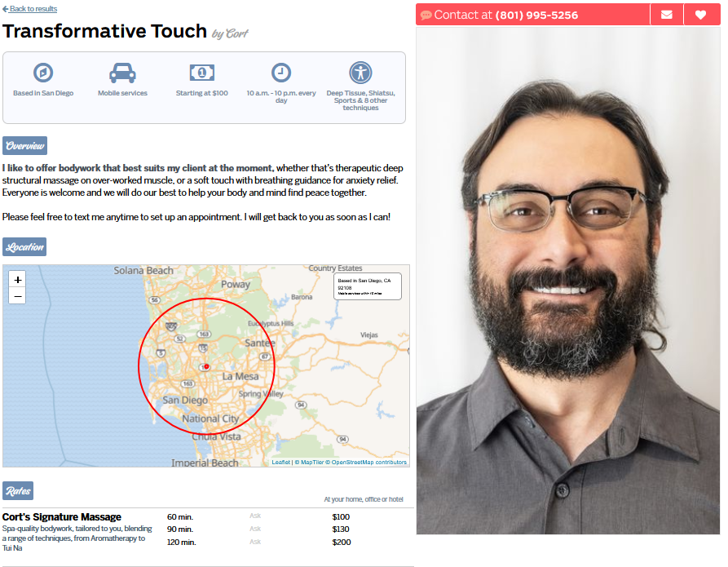This screenshot has width=728, height=567.
Task: Click the red location marker on the map
Action: pyautogui.click(x=206, y=366)
